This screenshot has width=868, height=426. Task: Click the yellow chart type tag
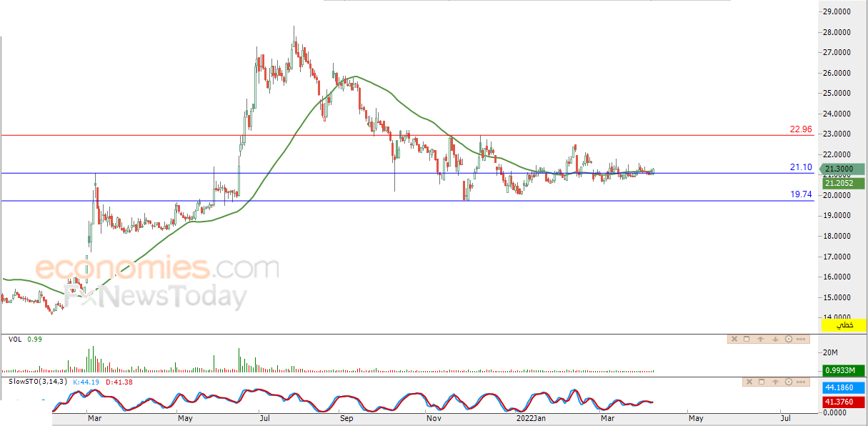[844, 325]
